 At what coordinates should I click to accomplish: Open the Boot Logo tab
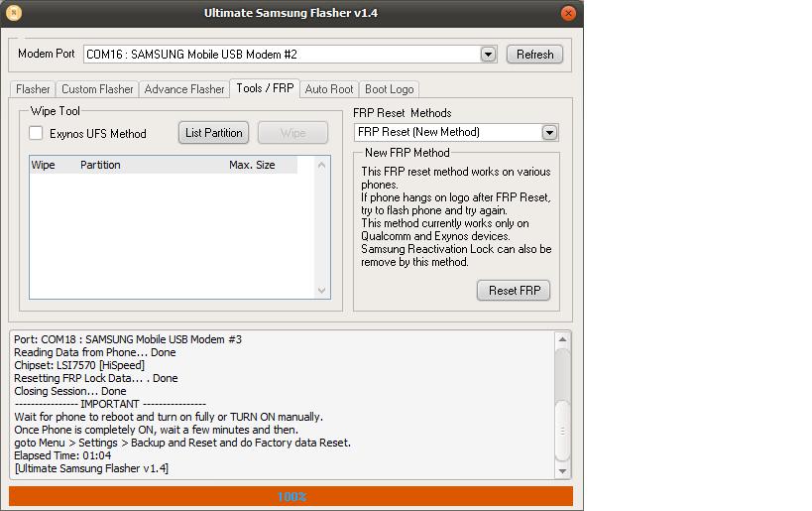[x=389, y=89]
